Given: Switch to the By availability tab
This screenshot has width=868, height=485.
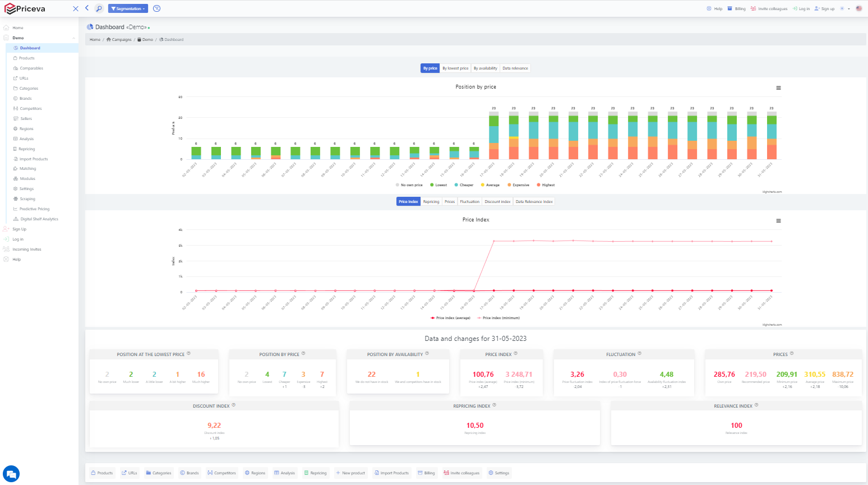Looking at the screenshot, I should (x=485, y=68).
